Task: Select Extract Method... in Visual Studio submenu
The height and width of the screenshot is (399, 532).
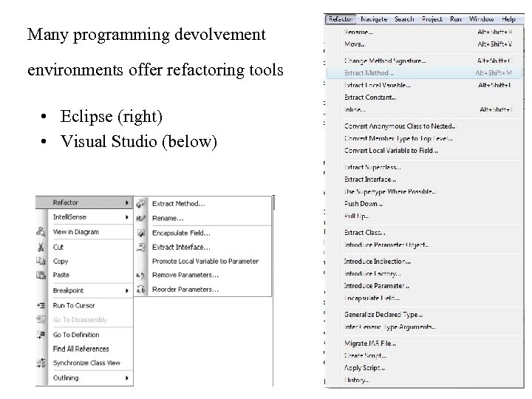Action: point(203,204)
